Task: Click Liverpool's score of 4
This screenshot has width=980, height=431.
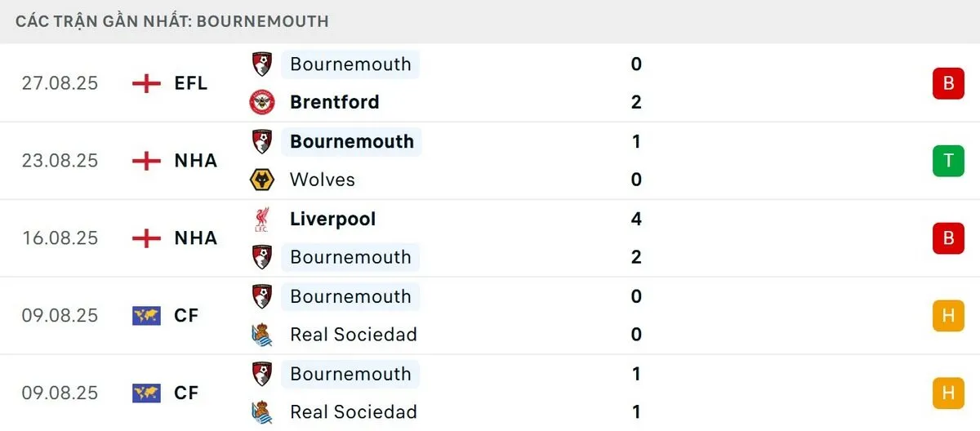Action: 636,219
